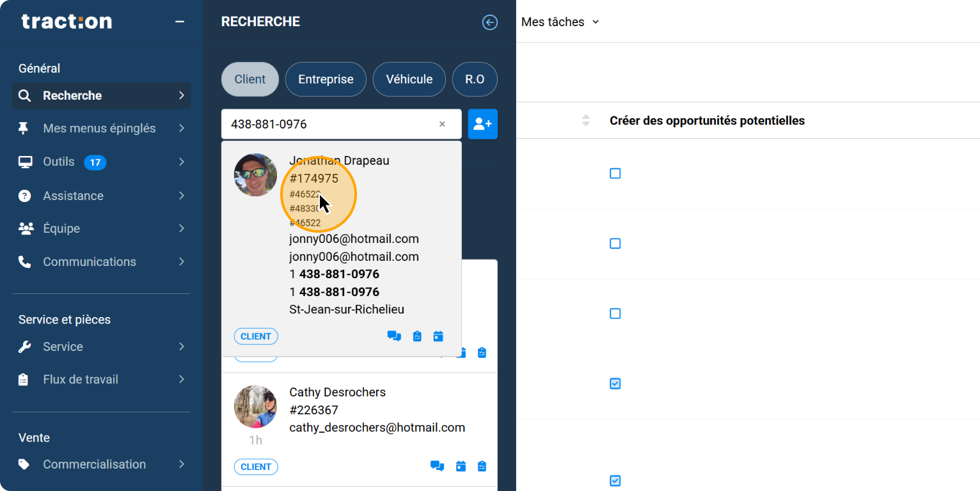Select the Entreprise search tab
The image size is (980, 491).
tap(326, 79)
